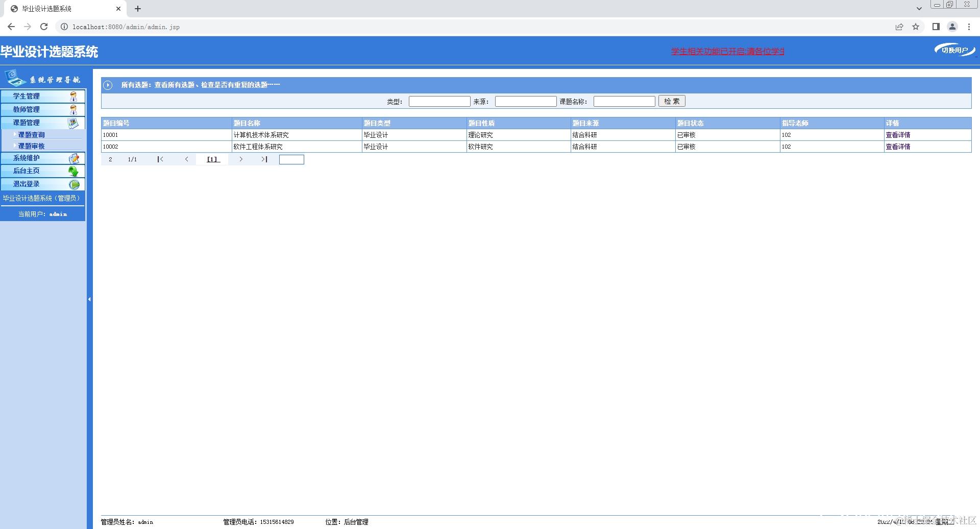Open the browser profile avatar
The width and height of the screenshot is (980, 529).
click(x=952, y=27)
